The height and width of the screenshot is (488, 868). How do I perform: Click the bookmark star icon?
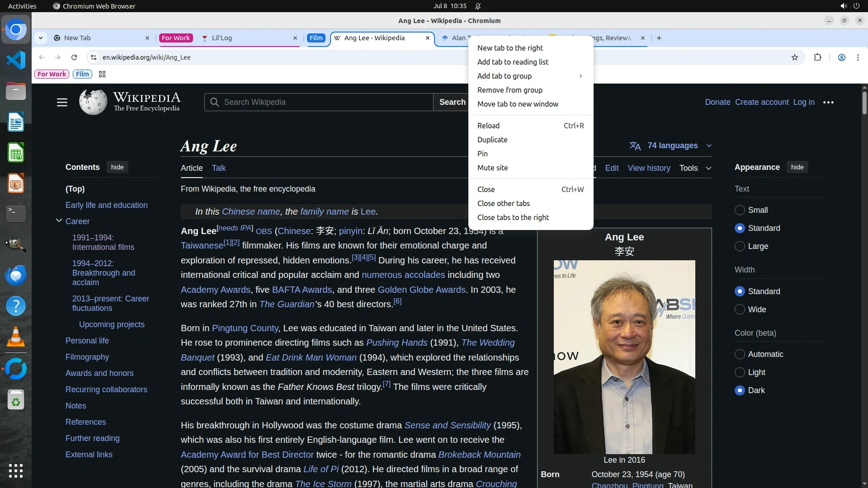tap(795, 57)
